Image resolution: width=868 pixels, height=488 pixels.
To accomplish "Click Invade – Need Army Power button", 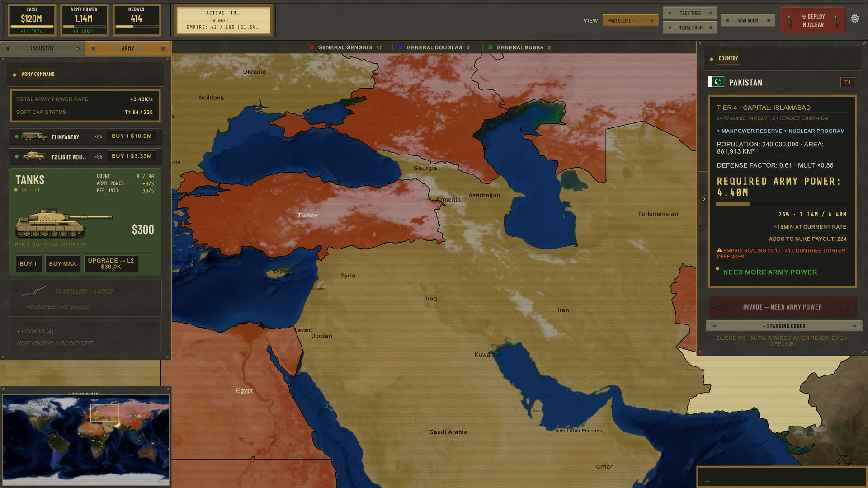I will 782,307.
